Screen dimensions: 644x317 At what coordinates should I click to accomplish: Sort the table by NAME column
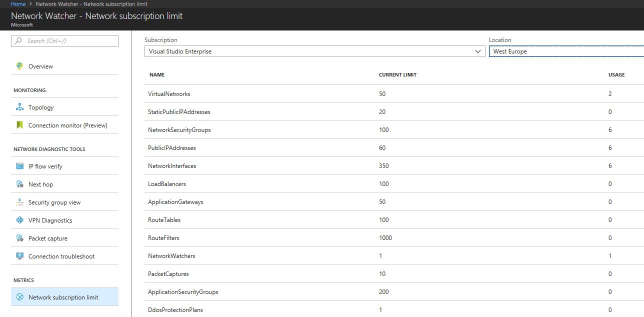click(x=156, y=74)
